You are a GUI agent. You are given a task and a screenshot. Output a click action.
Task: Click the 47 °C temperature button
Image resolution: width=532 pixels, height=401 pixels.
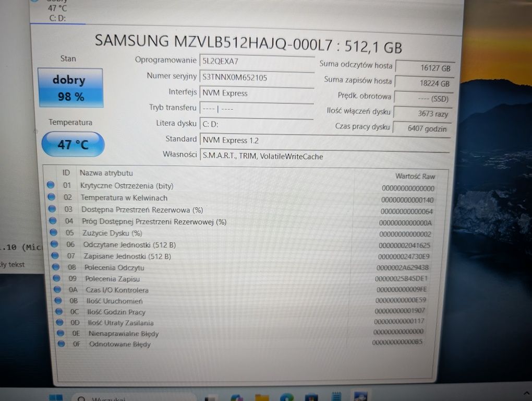[73, 145]
